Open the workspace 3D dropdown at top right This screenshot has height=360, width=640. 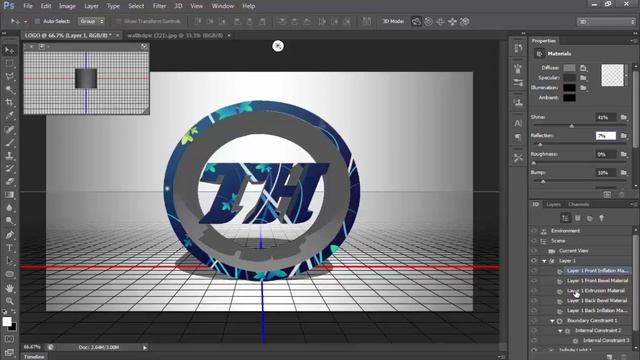click(607, 22)
